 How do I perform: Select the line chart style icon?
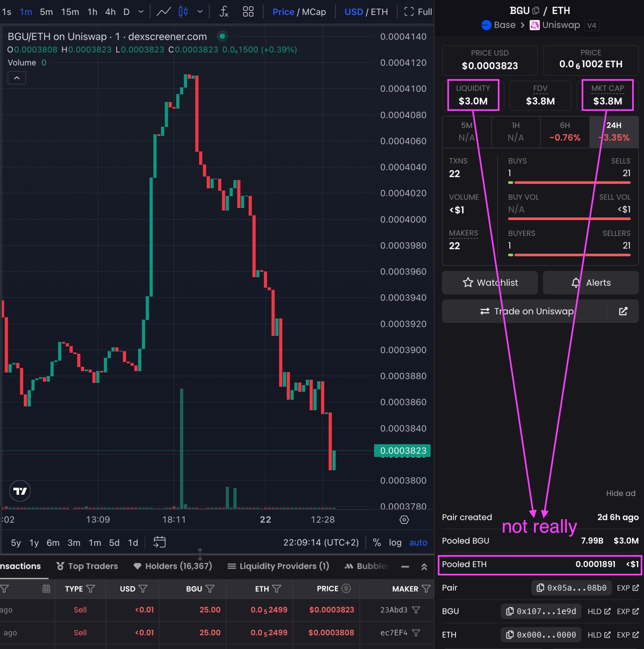164,12
